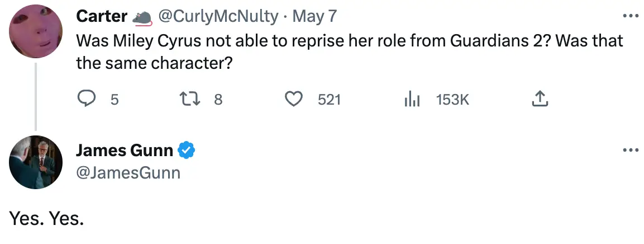Image resolution: width=644 pixels, height=244 pixels.
Task: Click the retweet arrows icon
Action: [x=187, y=100]
